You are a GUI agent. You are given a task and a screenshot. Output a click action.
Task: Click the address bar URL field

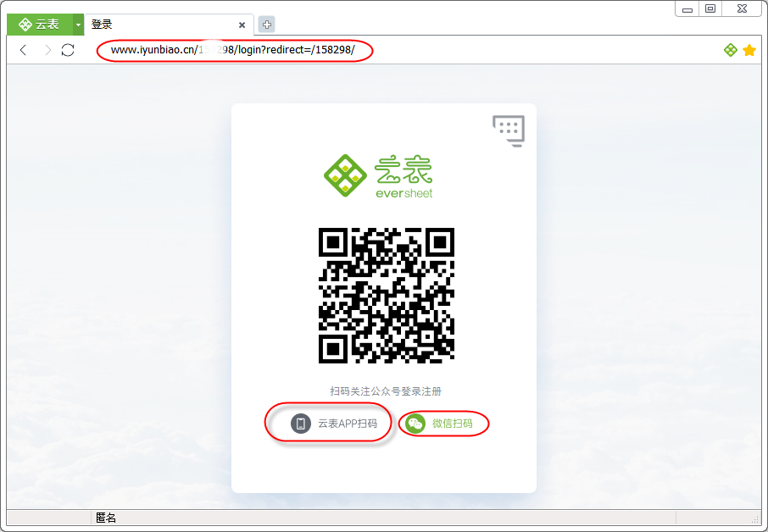pyautogui.click(x=233, y=50)
